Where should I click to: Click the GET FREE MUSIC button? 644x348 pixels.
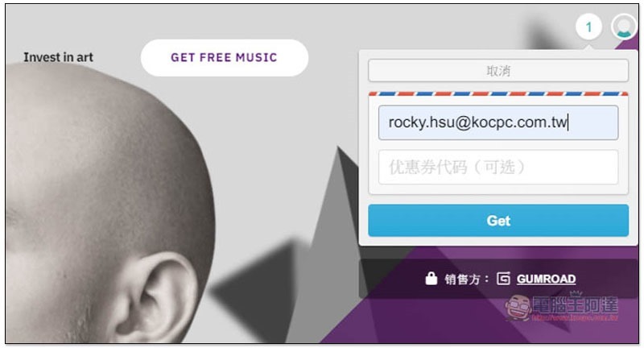tap(225, 57)
